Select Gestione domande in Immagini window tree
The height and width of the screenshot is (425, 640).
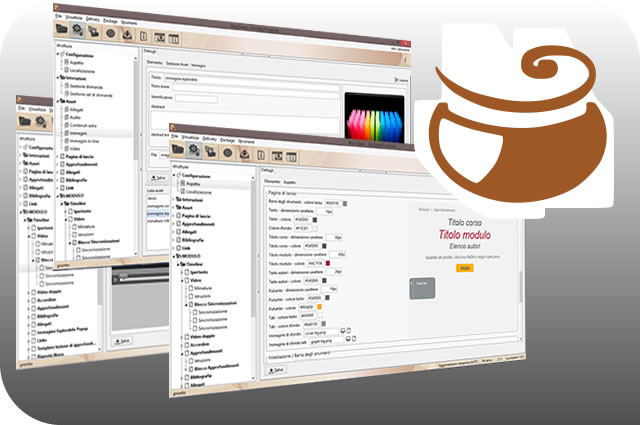coord(85,86)
